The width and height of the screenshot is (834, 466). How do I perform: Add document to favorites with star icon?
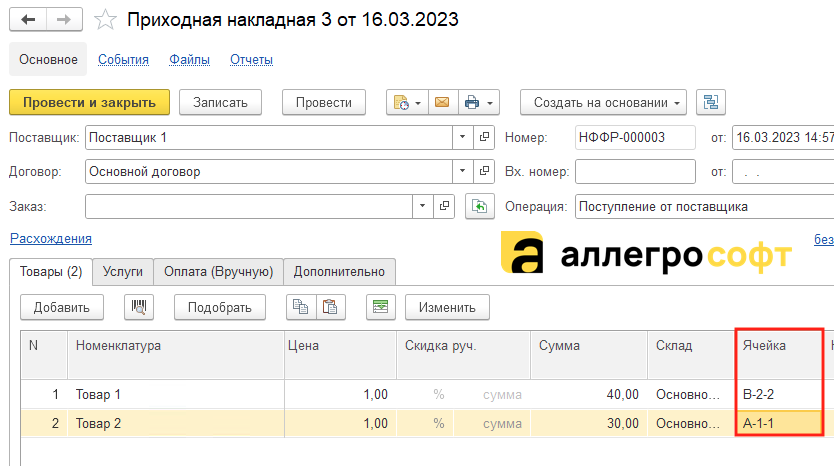coord(105,20)
